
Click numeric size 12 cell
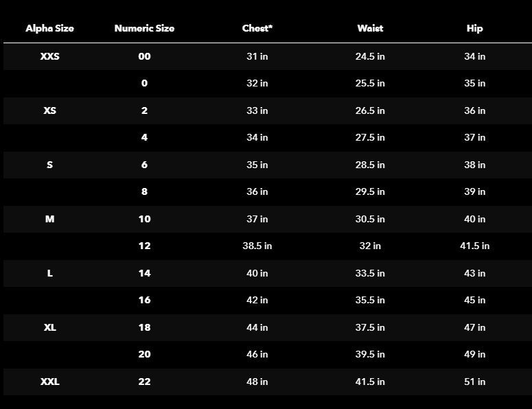click(144, 246)
